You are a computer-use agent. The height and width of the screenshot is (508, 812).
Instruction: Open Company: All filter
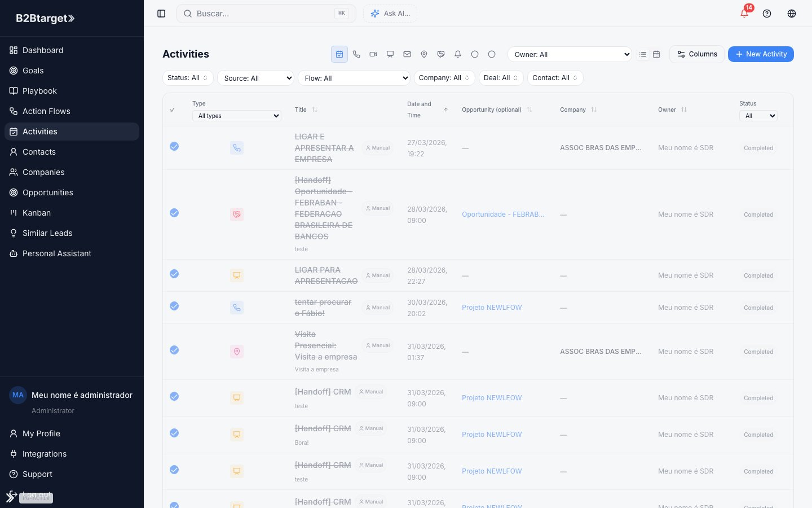coord(444,78)
